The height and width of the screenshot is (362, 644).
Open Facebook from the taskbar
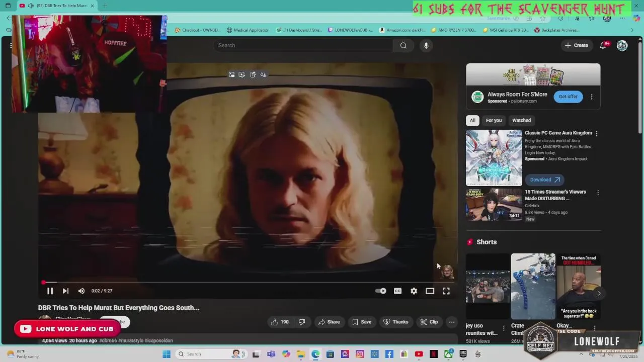[389, 354]
